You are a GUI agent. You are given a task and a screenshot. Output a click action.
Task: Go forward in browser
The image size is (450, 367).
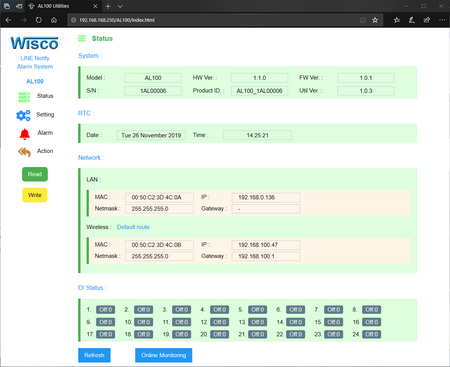[24, 20]
